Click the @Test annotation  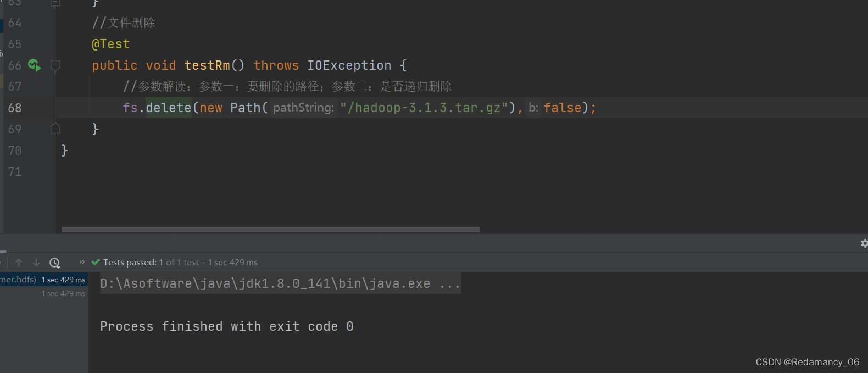[x=111, y=44]
